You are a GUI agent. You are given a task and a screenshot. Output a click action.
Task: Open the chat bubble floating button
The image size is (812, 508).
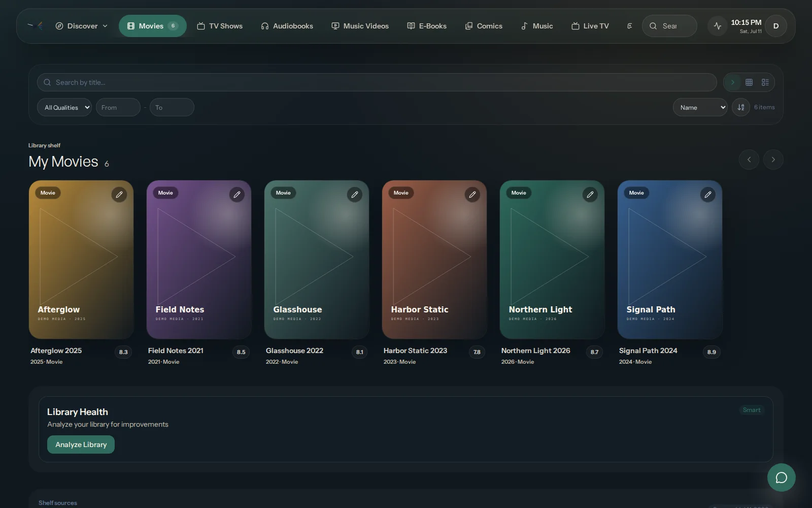click(x=782, y=478)
